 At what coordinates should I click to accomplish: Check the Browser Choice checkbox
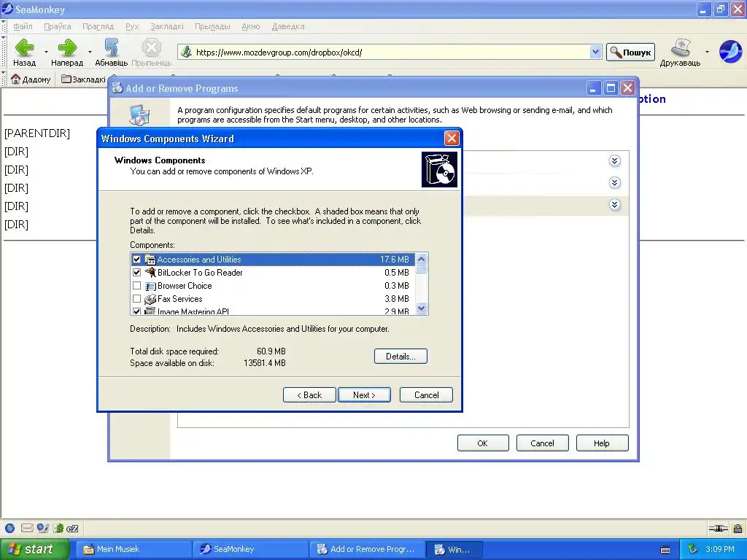pyautogui.click(x=136, y=286)
